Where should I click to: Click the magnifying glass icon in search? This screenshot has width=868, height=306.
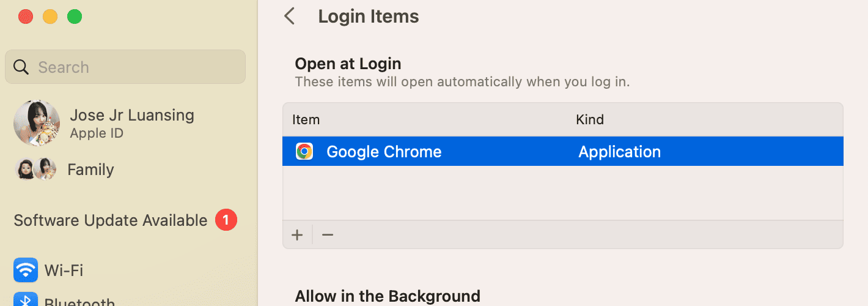(21, 67)
